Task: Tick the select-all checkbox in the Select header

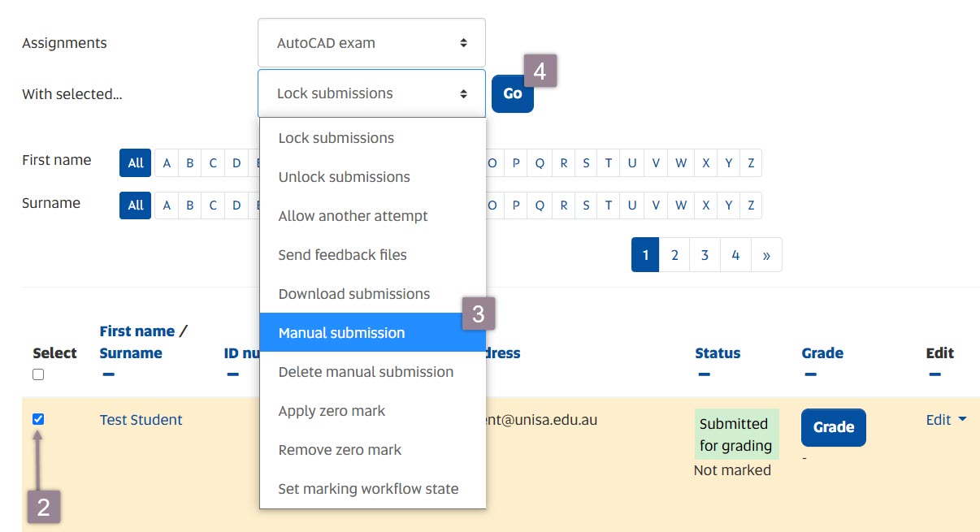Action: [38, 374]
